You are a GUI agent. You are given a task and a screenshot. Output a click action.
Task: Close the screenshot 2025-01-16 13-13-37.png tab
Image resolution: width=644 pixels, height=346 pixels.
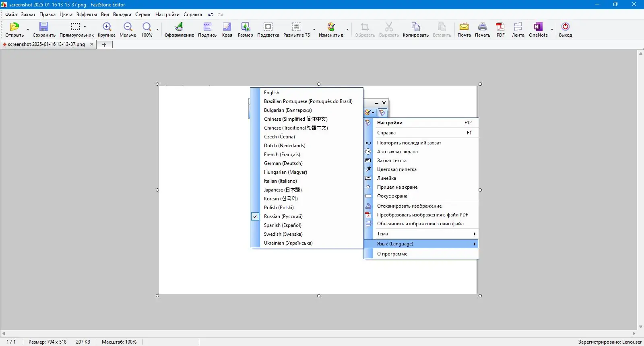pos(92,44)
